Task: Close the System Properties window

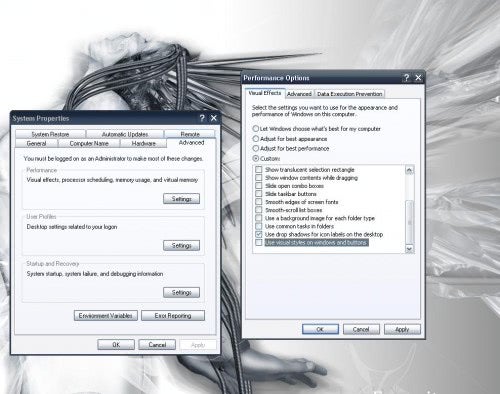Action: coord(214,118)
